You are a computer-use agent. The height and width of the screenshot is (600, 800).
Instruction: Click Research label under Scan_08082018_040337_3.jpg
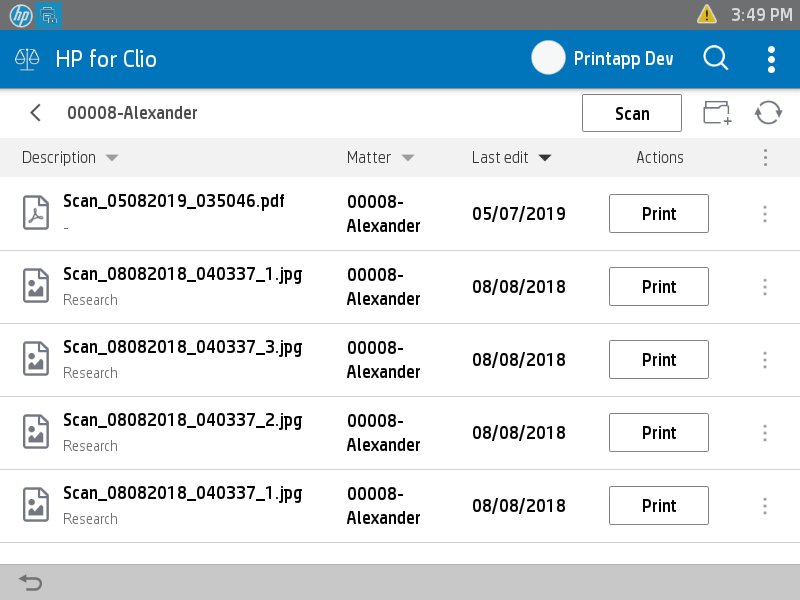[x=90, y=373]
